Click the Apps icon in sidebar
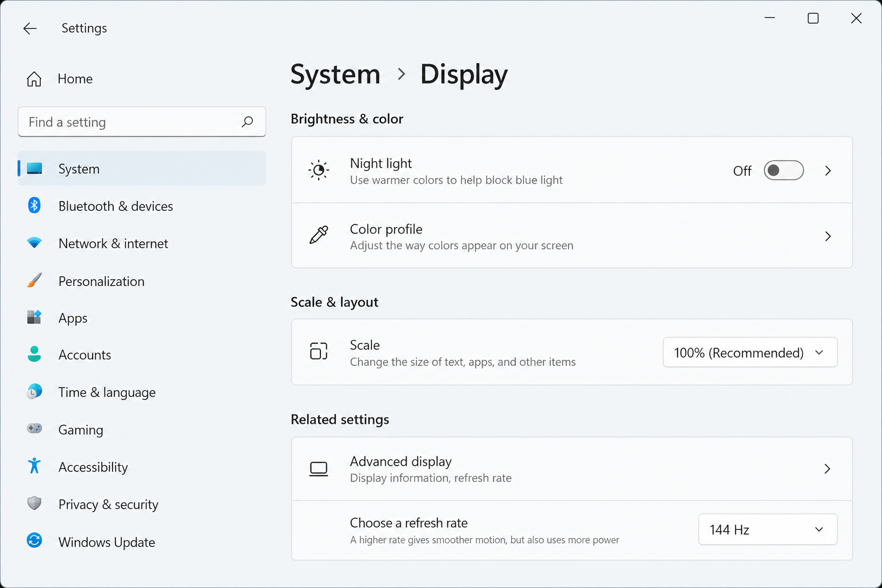882x588 pixels. [34, 318]
